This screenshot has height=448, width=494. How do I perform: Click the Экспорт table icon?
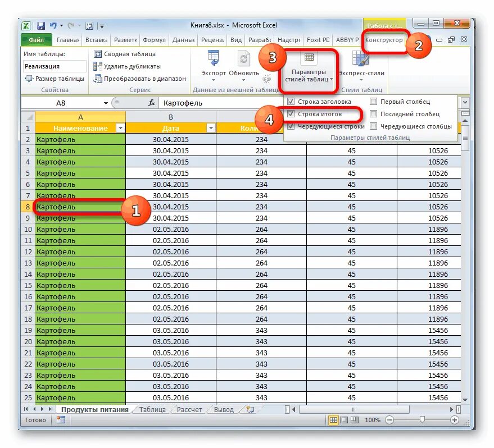(214, 58)
